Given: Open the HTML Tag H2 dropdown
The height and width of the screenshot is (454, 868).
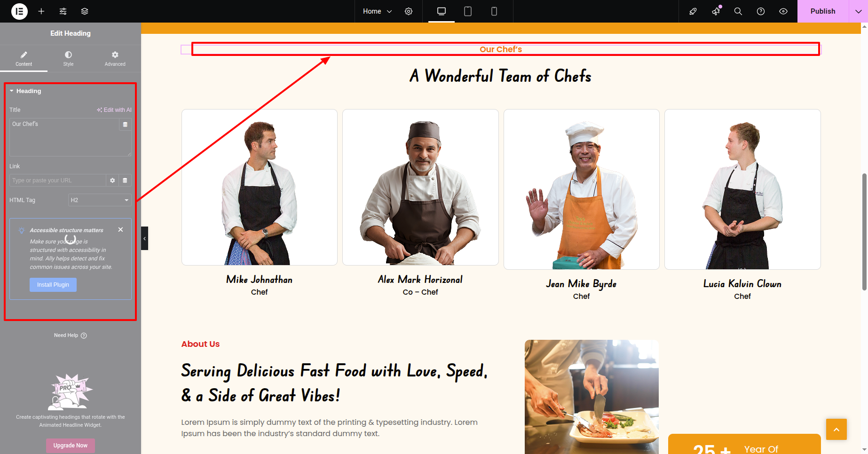Looking at the screenshot, I should tap(100, 200).
